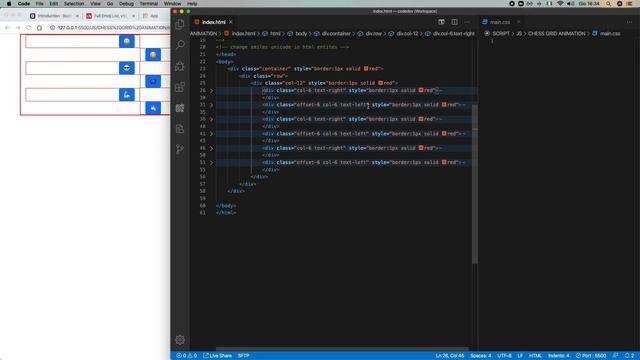The width and height of the screenshot is (640, 360).
Task: Change language mode HTML in status bar
Action: click(x=535, y=356)
